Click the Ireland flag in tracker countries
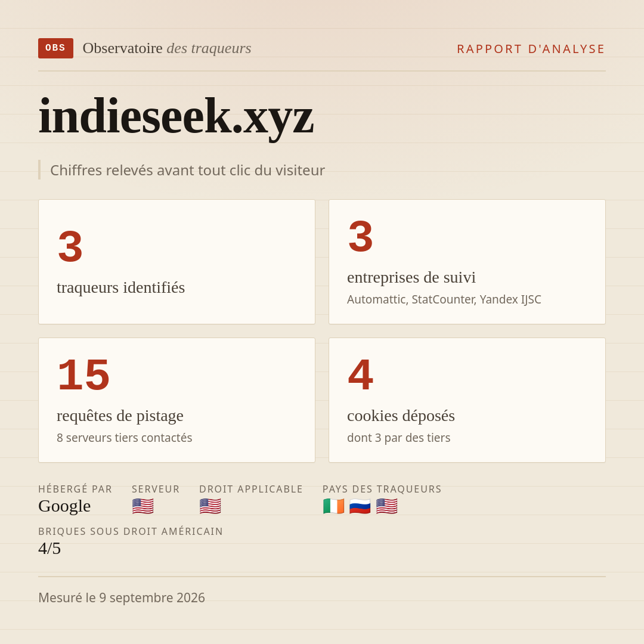644x644 pixels. pos(333,506)
